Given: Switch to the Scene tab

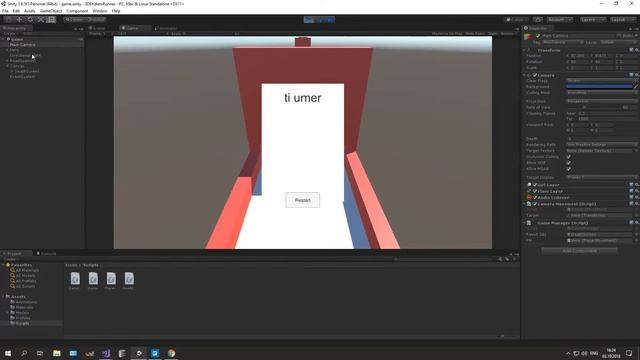Looking at the screenshot, I should [x=98, y=28].
